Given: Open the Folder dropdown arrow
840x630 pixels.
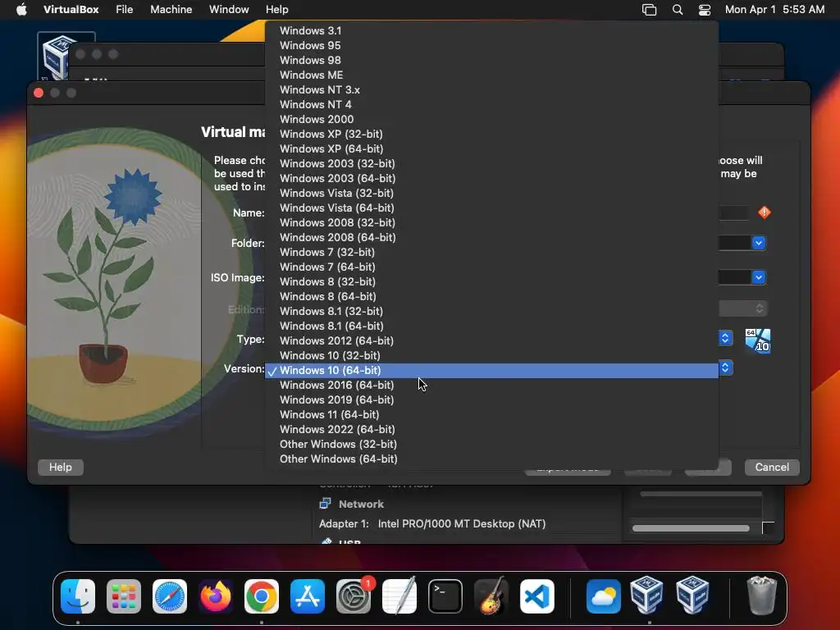Looking at the screenshot, I should pyautogui.click(x=759, y=243).
